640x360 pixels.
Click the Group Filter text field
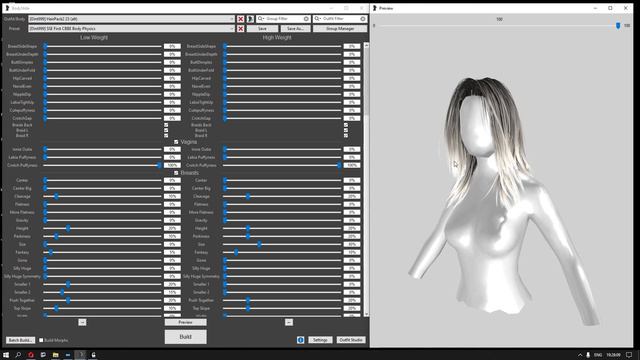click(284, 19)
